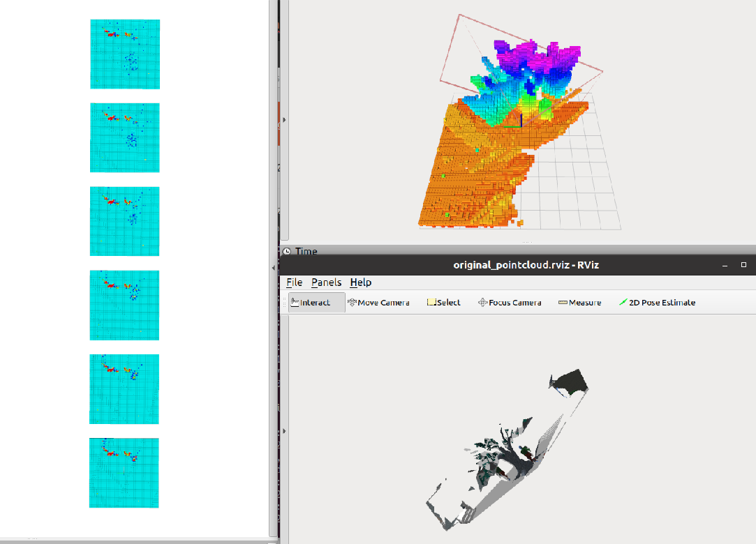Activate the Focus Camera tool
The width and height of the screenshot is (756, 544).
pyautogui.click(x=510, y=303)
